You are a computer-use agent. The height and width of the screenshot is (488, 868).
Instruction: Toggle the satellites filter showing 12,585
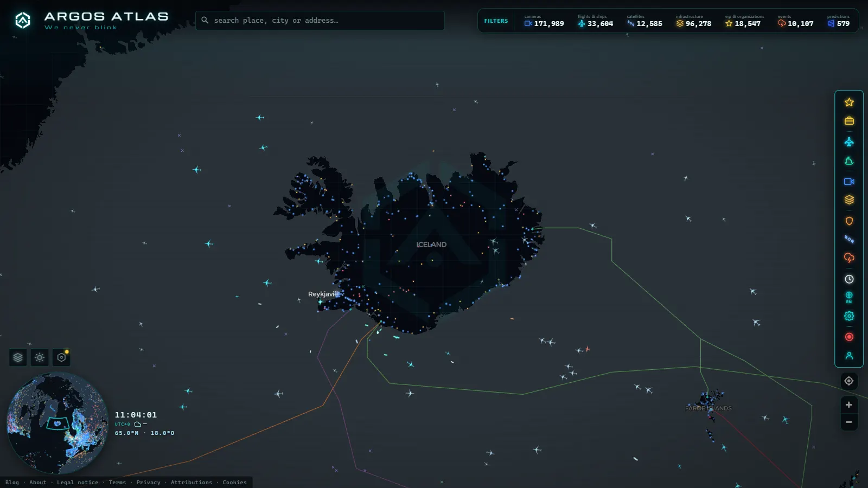tap(644, 21)
